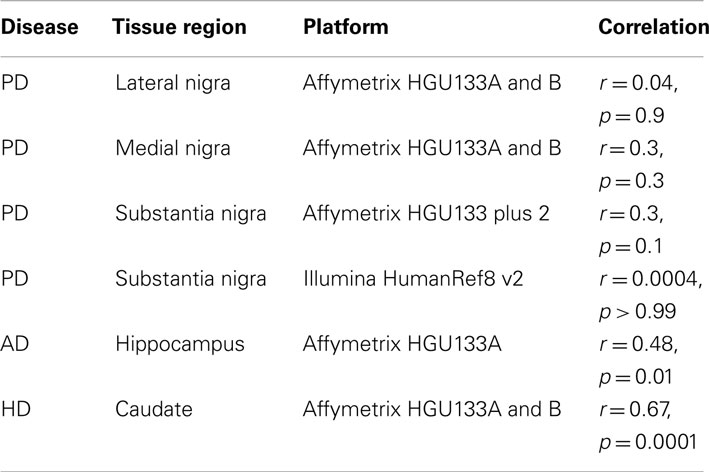The image size is (709, 472).
Task: Click the r = 0.04 correlation value
Action: tap(638, 83)
